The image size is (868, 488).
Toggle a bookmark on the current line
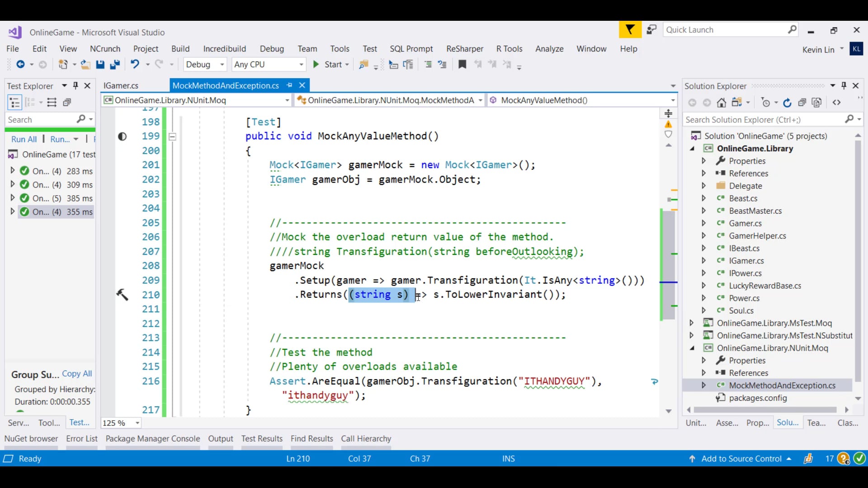click(x=462, y=65)
